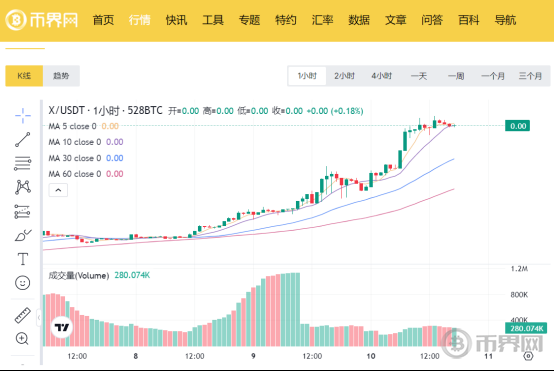Image resolution: width=554 pixels, height=371 pixels.
Task: Click date marker 8 on time axis
Action: tap(136, 356)
